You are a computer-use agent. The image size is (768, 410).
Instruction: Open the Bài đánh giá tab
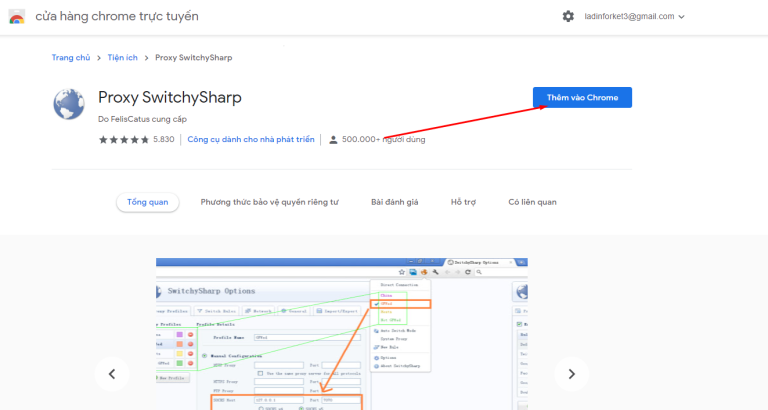click(394, 202)
